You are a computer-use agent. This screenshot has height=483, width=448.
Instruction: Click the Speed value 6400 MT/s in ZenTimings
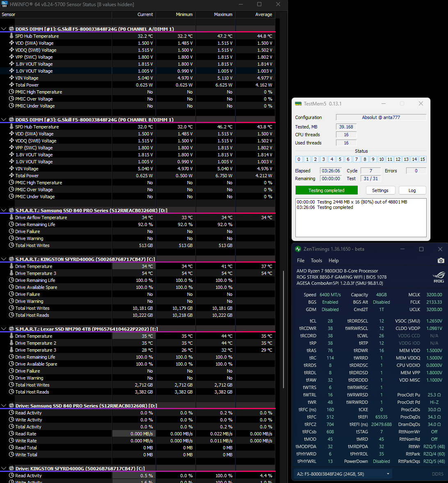330,295
